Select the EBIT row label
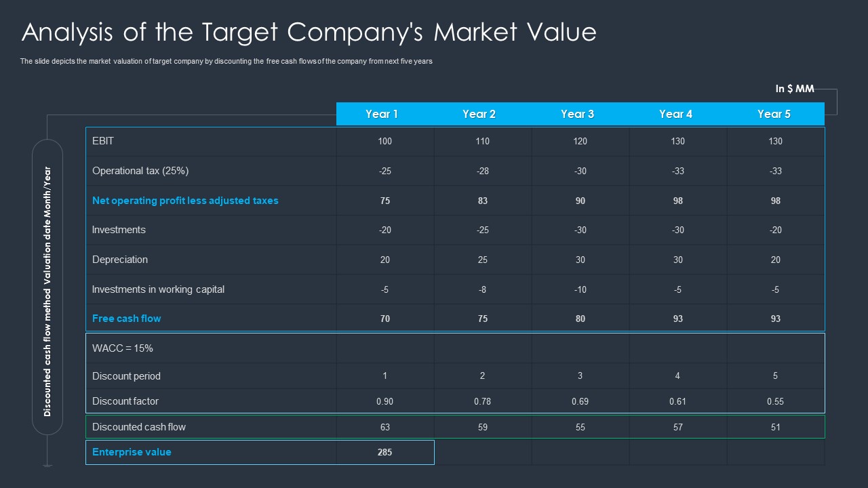868x488 pixels. coord(103,141)
